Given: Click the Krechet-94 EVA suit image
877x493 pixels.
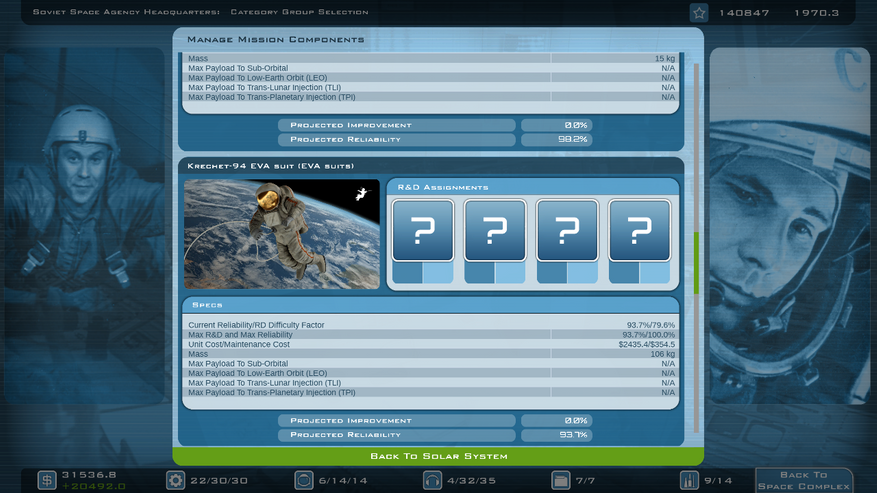Looking at the screenshot, I should pyautogui.click(x=281, y=235).
